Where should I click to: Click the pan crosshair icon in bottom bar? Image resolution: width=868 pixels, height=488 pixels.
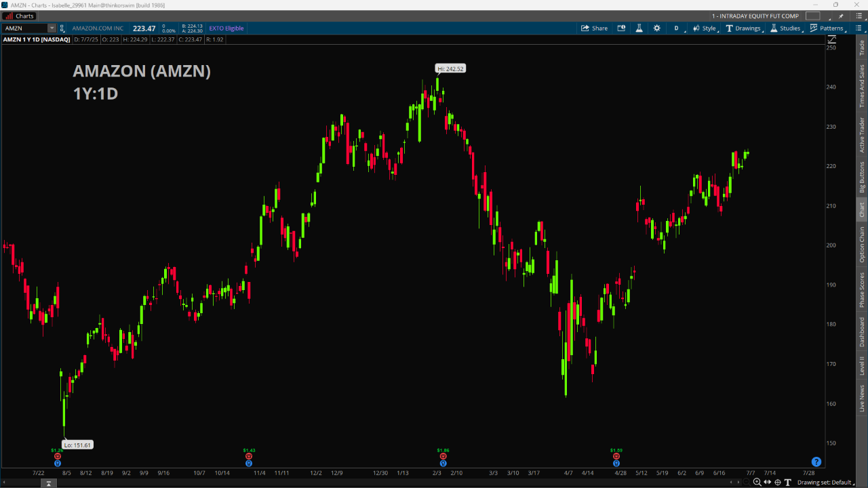(x=778, y=483)
